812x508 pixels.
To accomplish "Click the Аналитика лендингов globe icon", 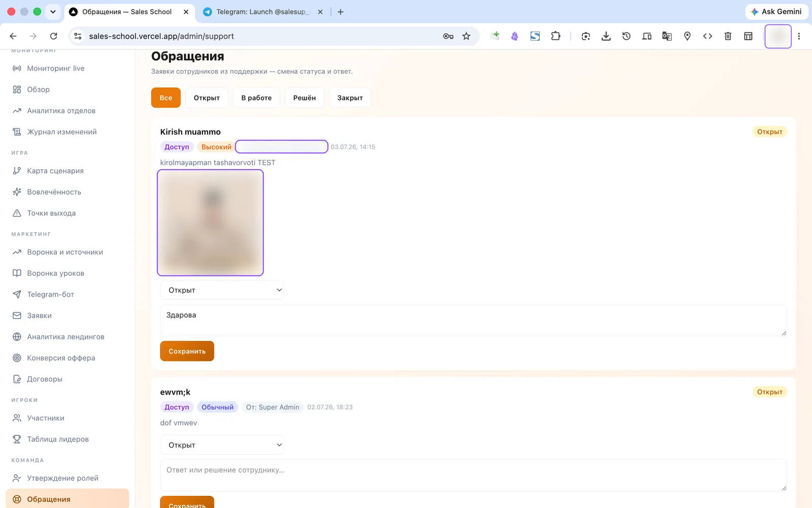I will coord(17,337).
